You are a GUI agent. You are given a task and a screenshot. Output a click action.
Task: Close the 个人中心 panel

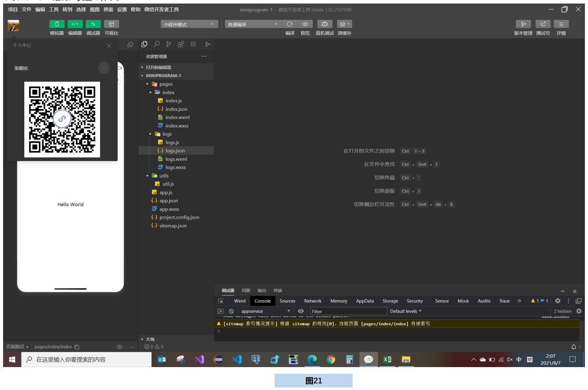[109, 45]
